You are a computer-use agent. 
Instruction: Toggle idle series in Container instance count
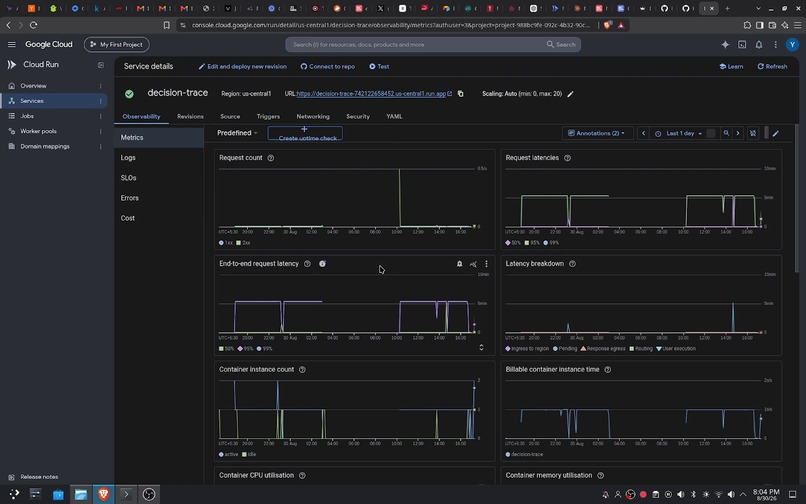click(x=249, y=455)
